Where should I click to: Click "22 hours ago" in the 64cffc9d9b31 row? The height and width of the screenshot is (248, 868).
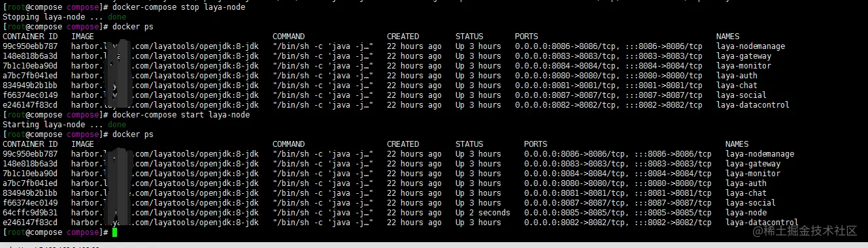[x=414, y=213]
